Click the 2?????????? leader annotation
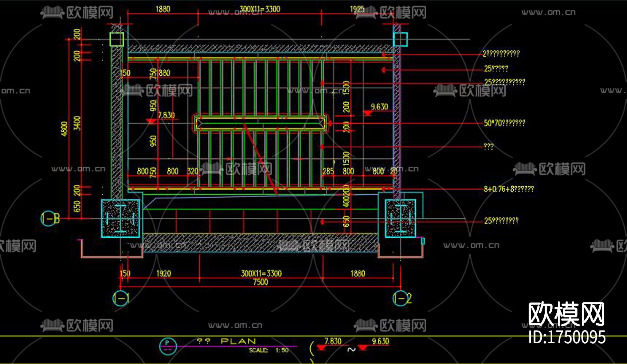627x364 pixels. click(x=501, y=54)
